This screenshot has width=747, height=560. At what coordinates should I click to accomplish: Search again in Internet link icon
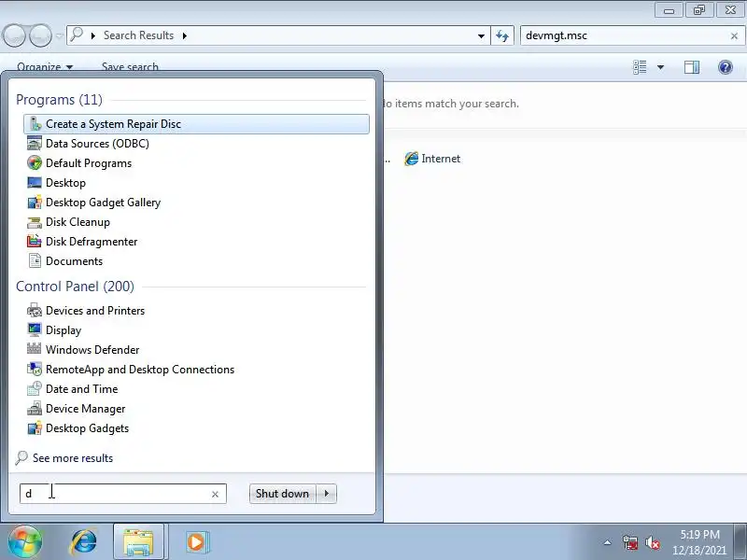pyautogui.click(x=411, y=159)
